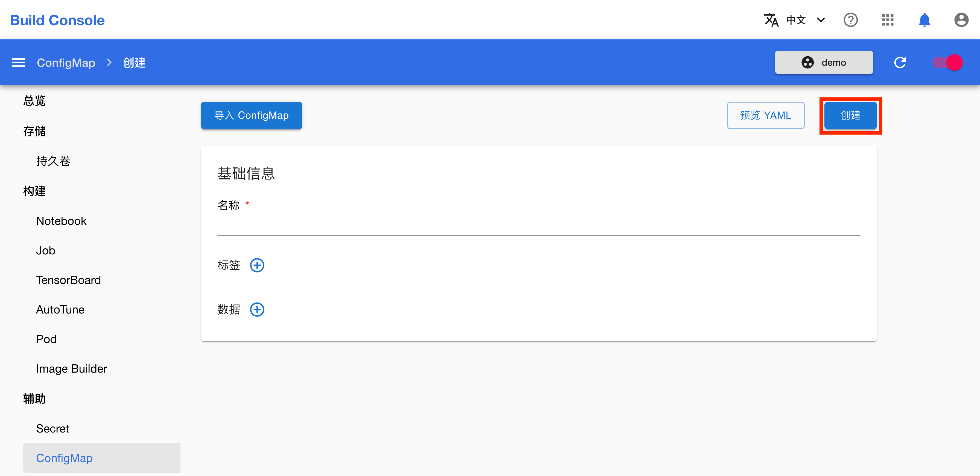Click the notification bell icon
Image resolution: width=980 pixels, height=476 pixels.
click(x=924, y=20)
